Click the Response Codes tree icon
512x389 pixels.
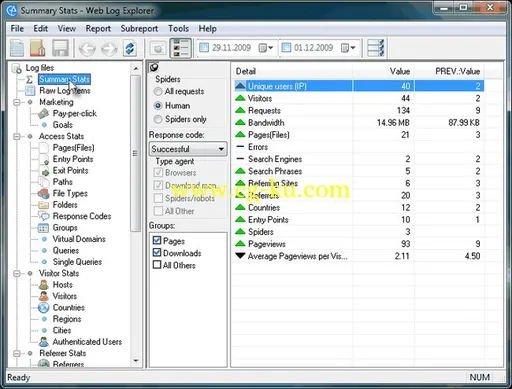[44, 216]
